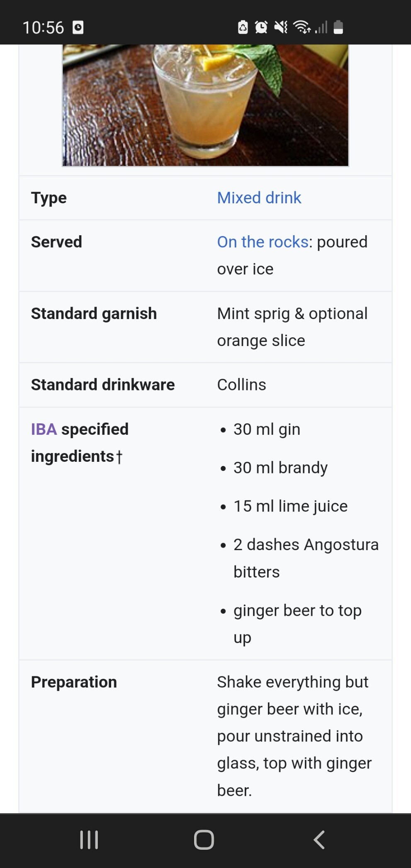Tap the muted sound status icon
The height and width of the screenshot is (868, 411).
pyautogui.click(x=281, y=28)
